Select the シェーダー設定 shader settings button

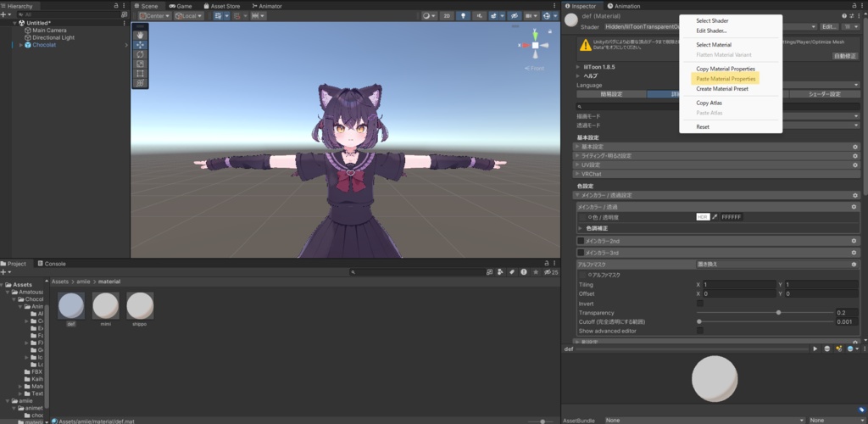point(824,94)
